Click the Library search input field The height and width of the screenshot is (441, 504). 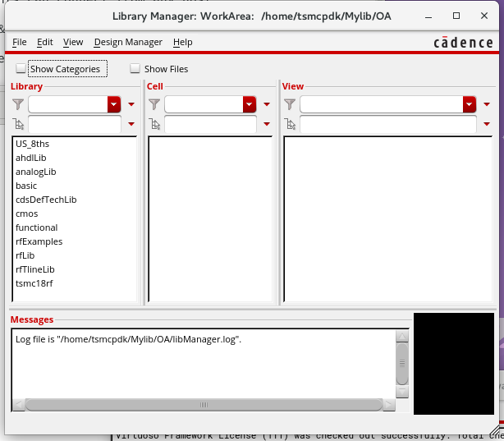click(x=75, y=124)
